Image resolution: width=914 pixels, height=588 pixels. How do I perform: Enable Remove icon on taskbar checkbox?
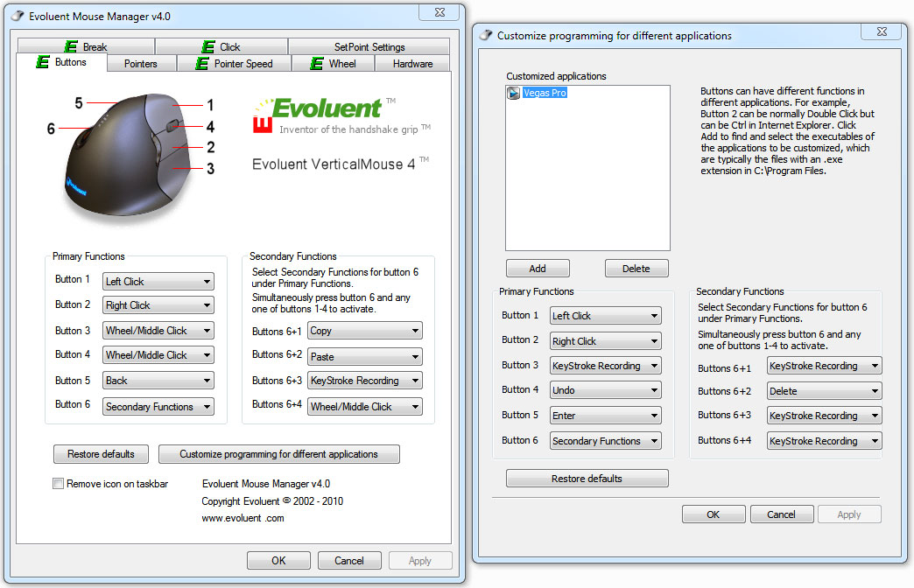(59, 484)
